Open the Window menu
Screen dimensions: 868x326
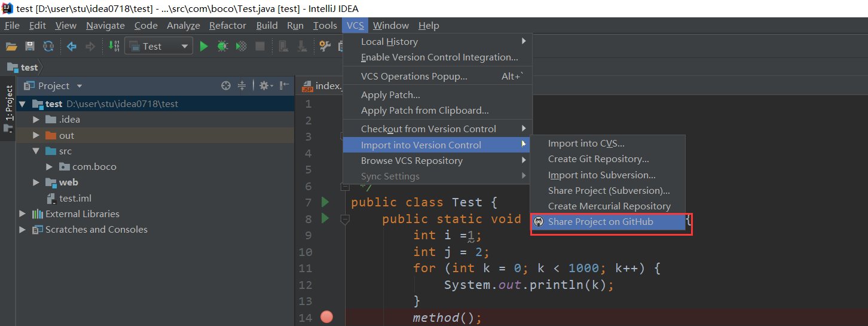(391, 25)
